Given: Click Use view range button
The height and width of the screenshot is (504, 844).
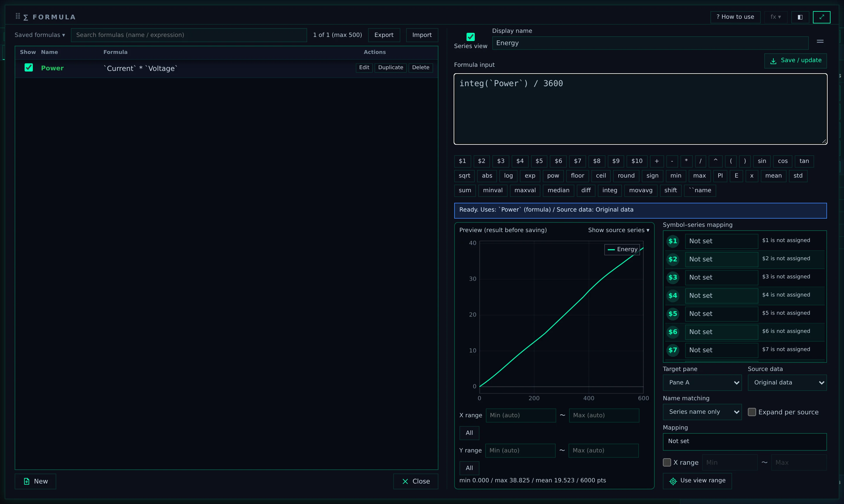Looking at the screenshot, I should tap(697, 481).
